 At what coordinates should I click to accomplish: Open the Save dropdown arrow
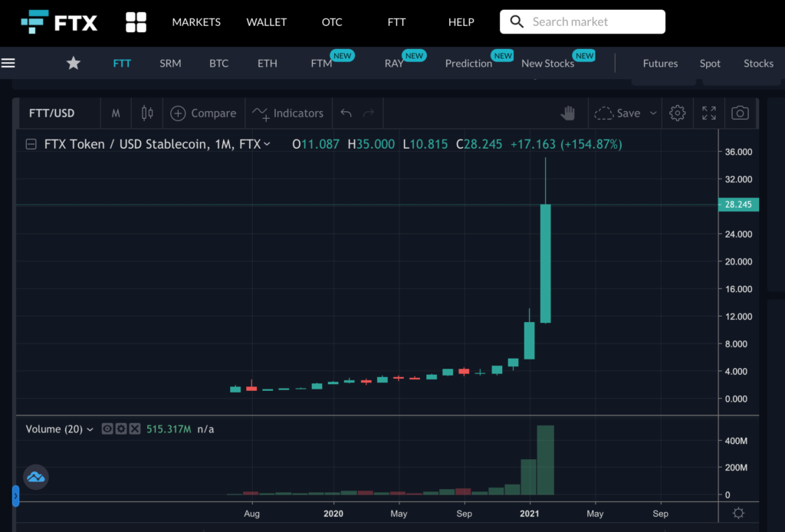click(x=653, y=113)
